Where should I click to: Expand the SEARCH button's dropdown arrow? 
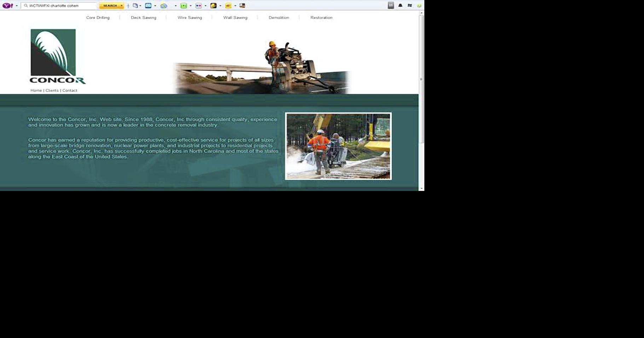click(x=121, y=5)
